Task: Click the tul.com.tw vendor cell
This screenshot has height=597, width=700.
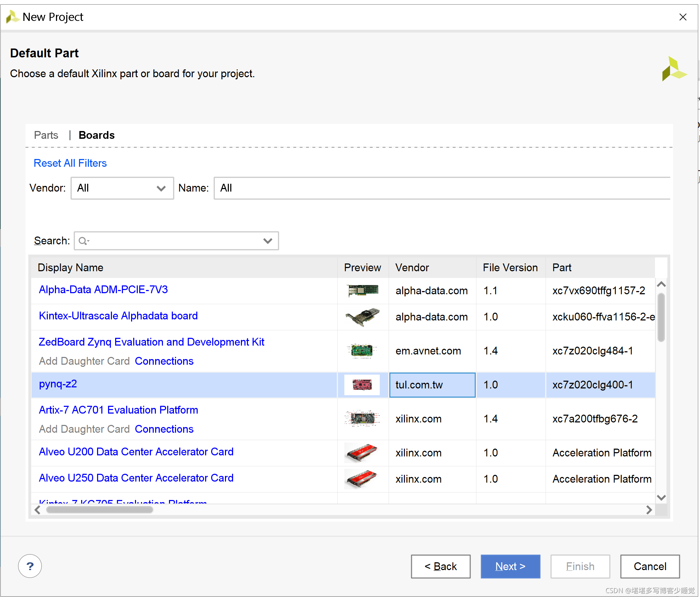Action: tap(432, 385)
